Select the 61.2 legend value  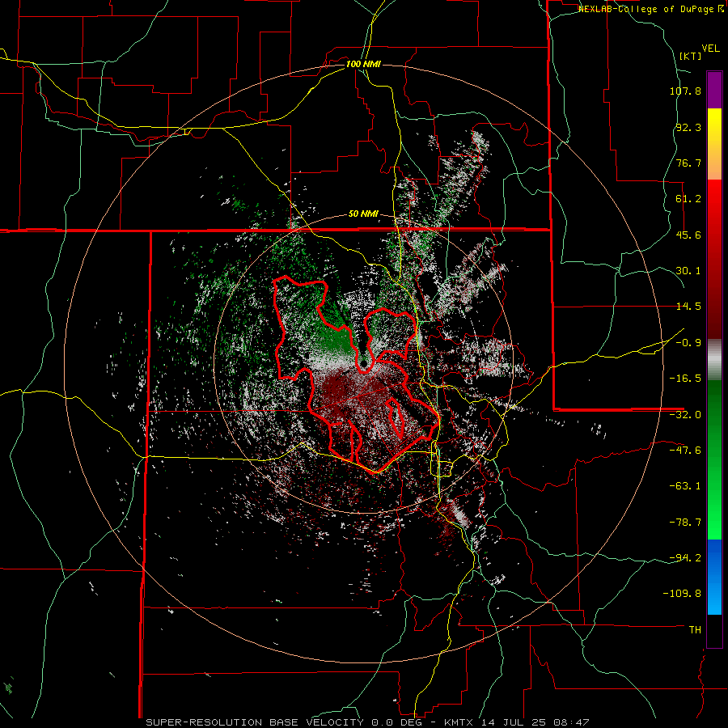tap(688, 199)
